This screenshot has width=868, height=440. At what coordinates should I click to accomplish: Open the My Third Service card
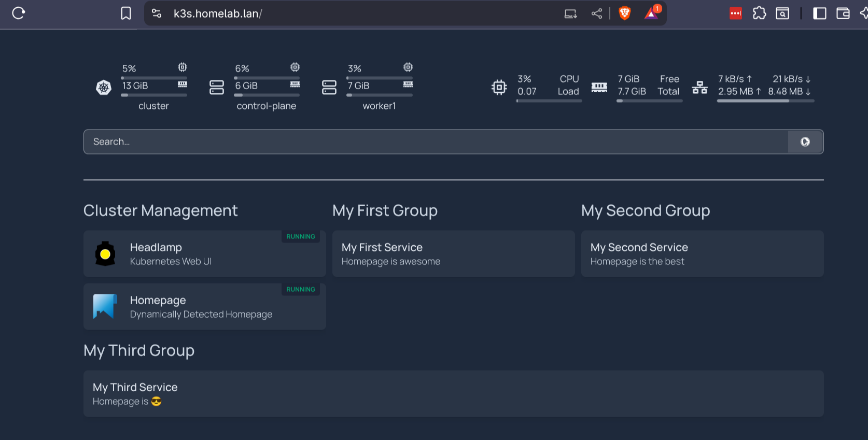click(x=453, y=394)
